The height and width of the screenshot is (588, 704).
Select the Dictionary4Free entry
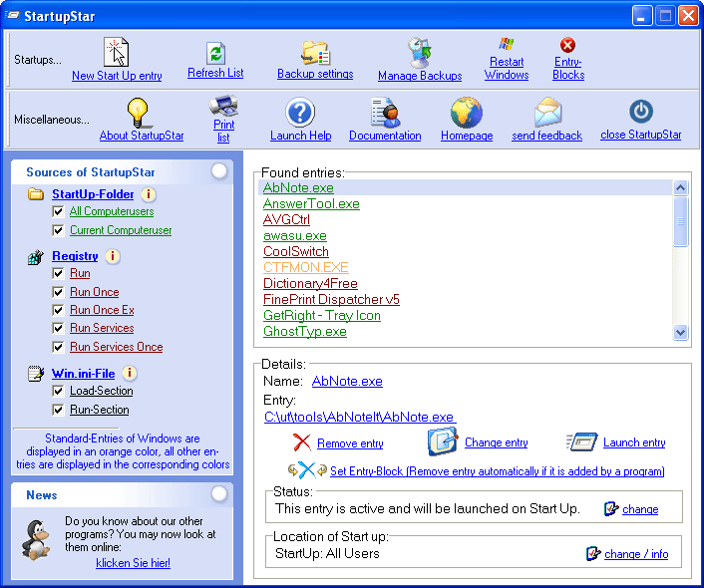[310, 283]
